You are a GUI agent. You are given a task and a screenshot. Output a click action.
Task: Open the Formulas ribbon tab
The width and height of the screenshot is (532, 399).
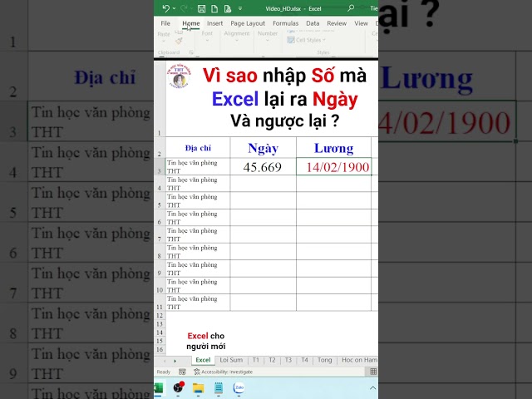[285, 23]
